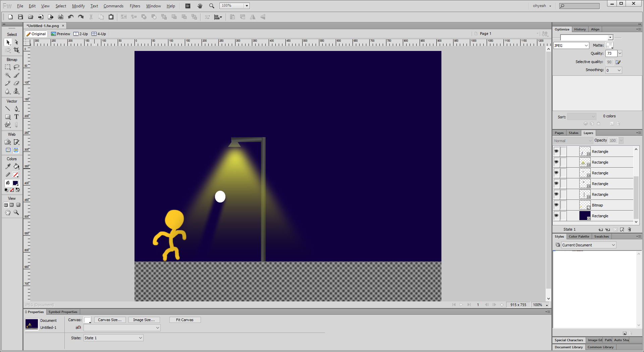Open the zoom level dropdown at top
644x352 pixels.
tap(247, 6)
